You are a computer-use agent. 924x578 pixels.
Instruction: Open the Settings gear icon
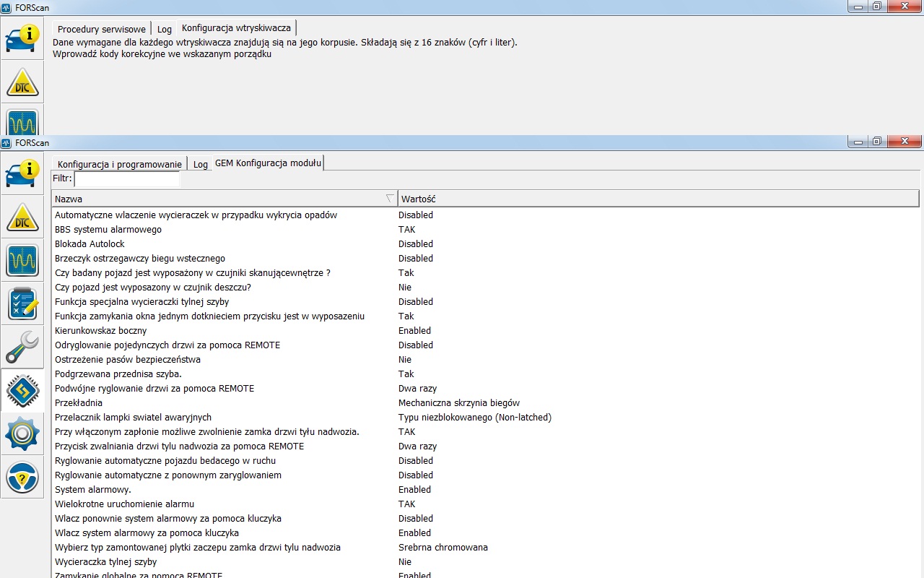(22, 433)
